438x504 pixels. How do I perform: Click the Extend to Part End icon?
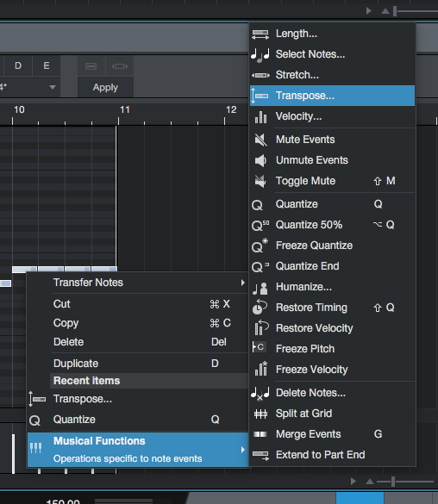pos(260,455)
